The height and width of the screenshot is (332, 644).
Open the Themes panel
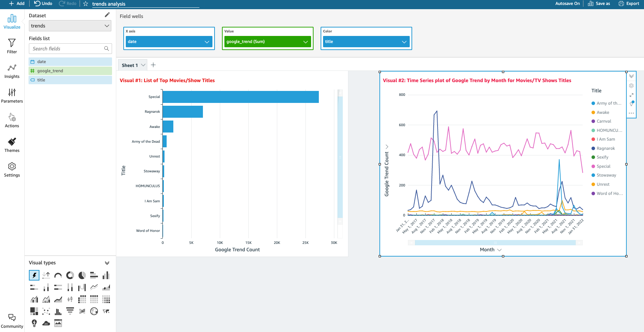(x=12, y=145)
